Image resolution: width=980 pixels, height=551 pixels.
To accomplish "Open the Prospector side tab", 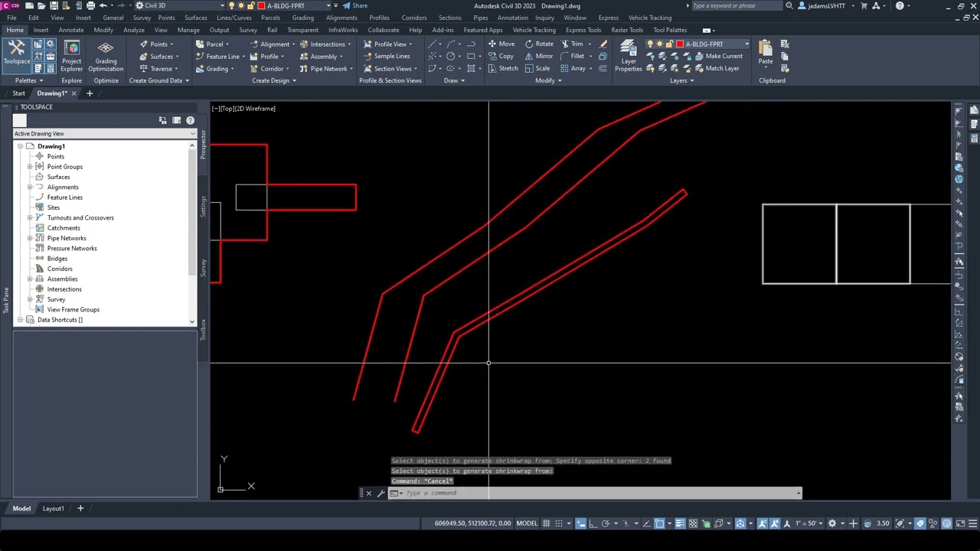I will [204, 145].
